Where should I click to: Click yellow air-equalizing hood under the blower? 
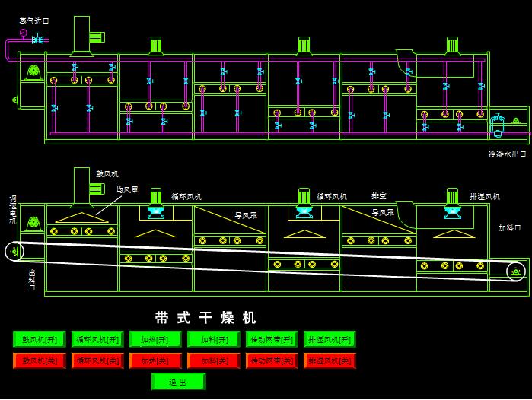coord(81,217)
